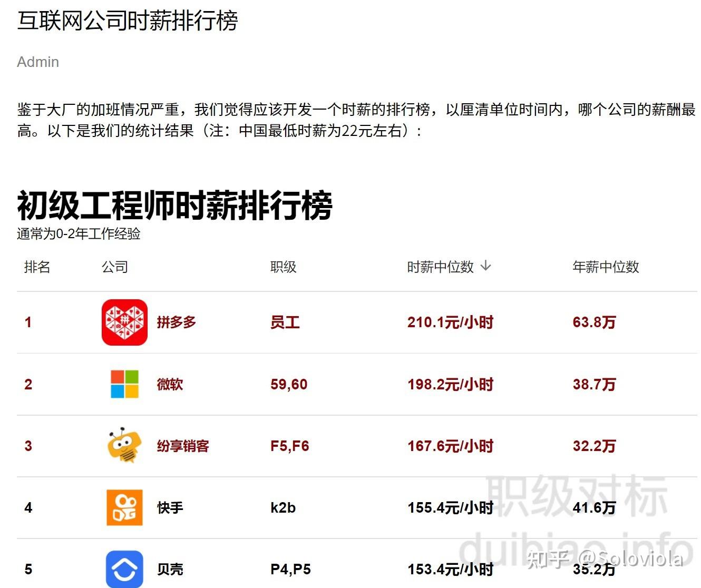
Task: Click the 公司 column header
Action: point(115,267)
